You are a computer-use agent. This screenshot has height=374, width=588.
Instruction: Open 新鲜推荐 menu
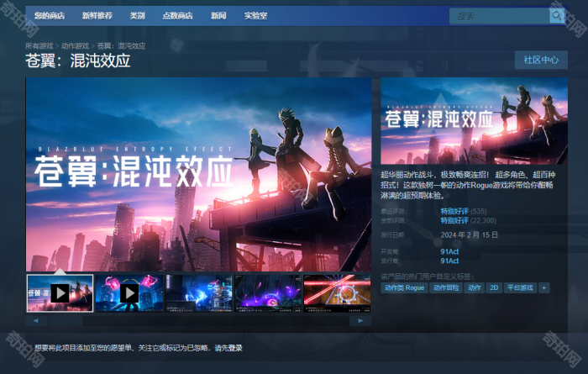97,16
